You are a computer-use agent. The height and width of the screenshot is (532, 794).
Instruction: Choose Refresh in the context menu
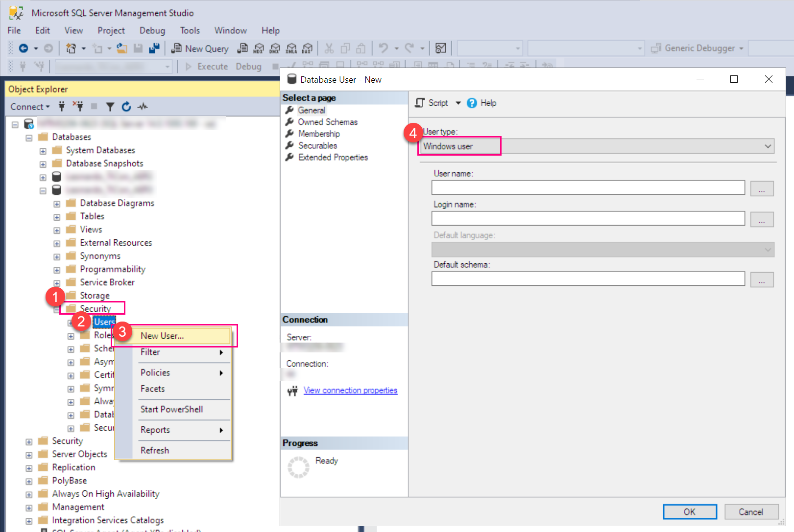click(x=155, y=450)
